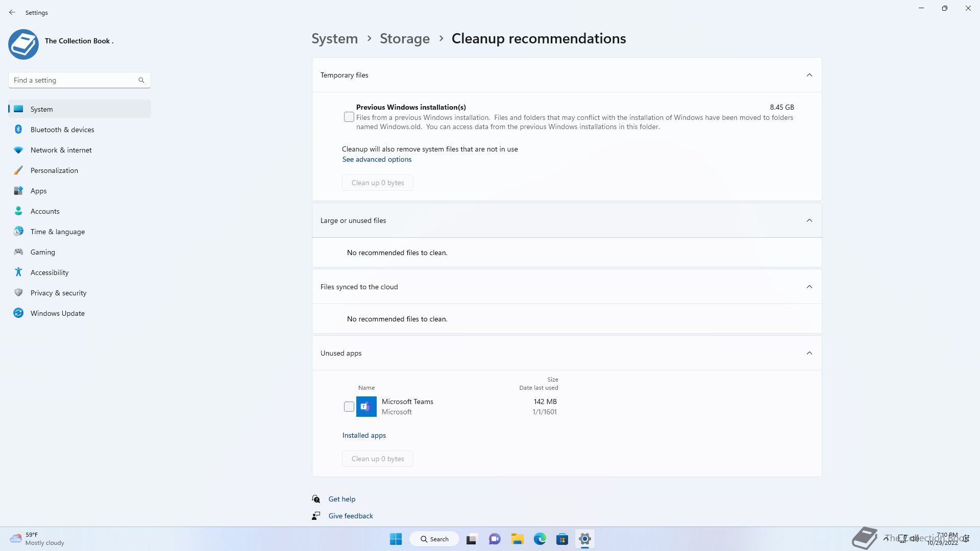Click Clean up button under Temporary files
The height and width of the screenshot is (551, 980).
(x=378, y=183)
